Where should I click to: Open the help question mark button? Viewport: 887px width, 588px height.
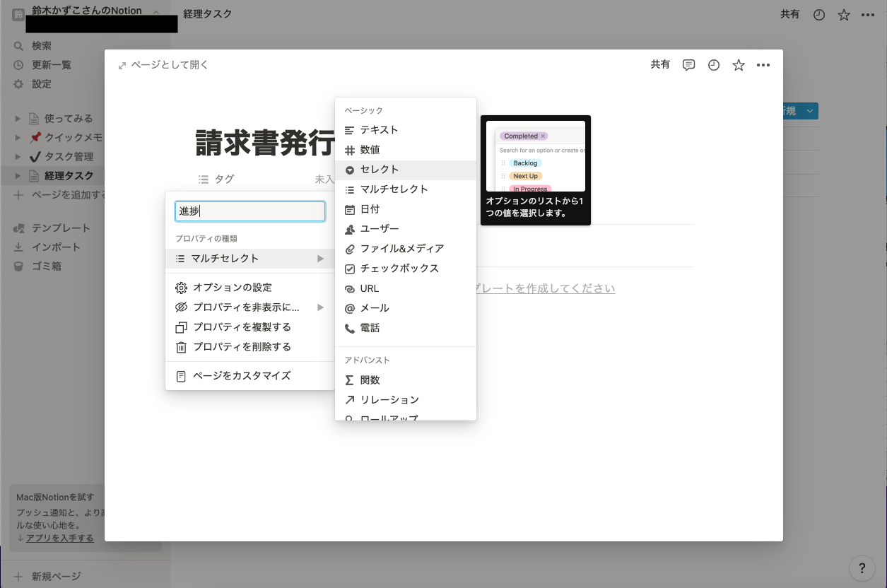pos(862,568)
